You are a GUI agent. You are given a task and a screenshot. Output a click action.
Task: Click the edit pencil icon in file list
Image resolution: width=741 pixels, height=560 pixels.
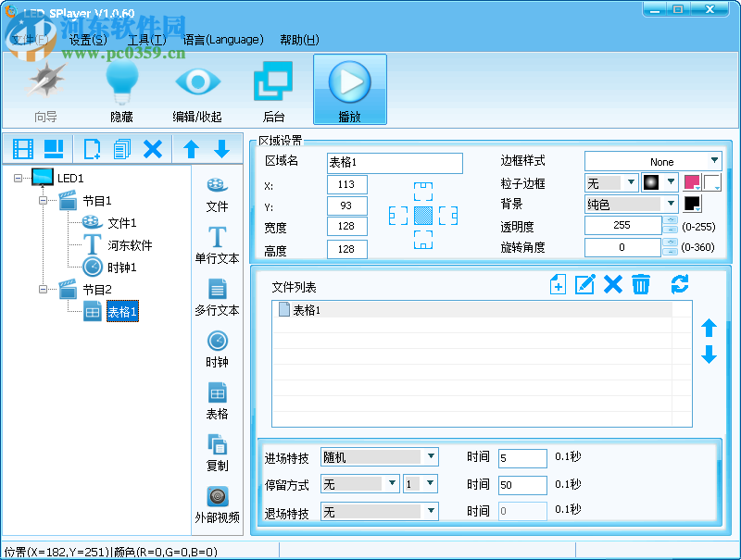584,285
